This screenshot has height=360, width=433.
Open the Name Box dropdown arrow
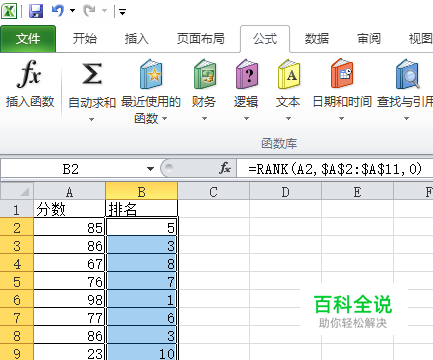[x=150, y=169]
